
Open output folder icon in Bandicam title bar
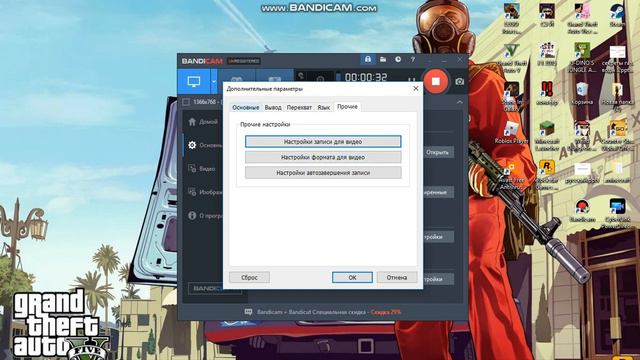(383, 60)
